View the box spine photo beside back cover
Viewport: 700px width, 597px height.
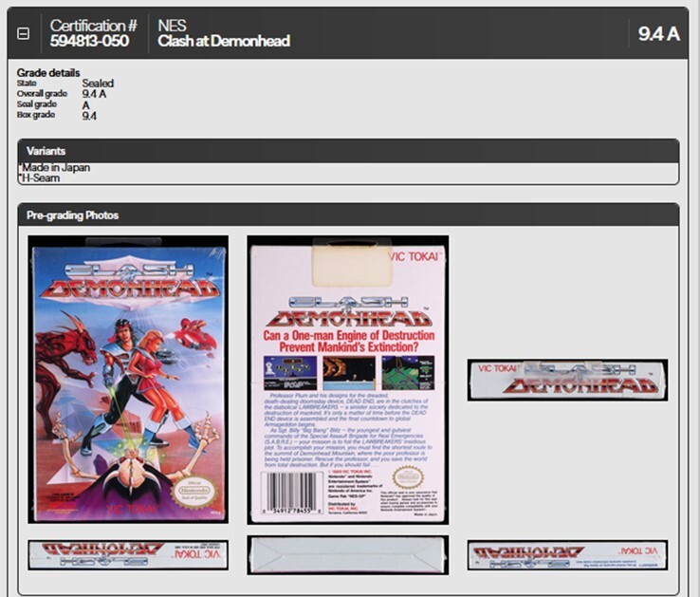pyautogui.click(x=567, y=380)
